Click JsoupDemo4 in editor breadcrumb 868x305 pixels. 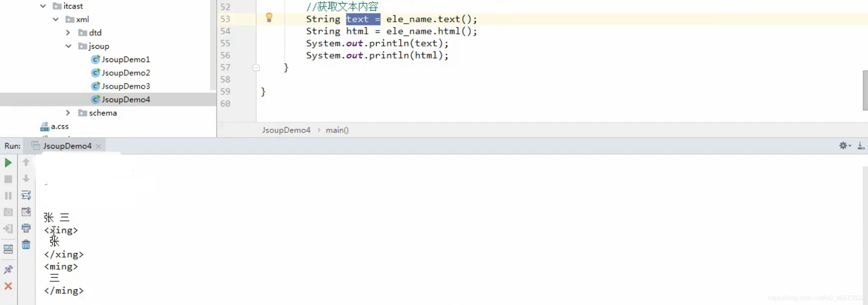(x=286, y=130)
